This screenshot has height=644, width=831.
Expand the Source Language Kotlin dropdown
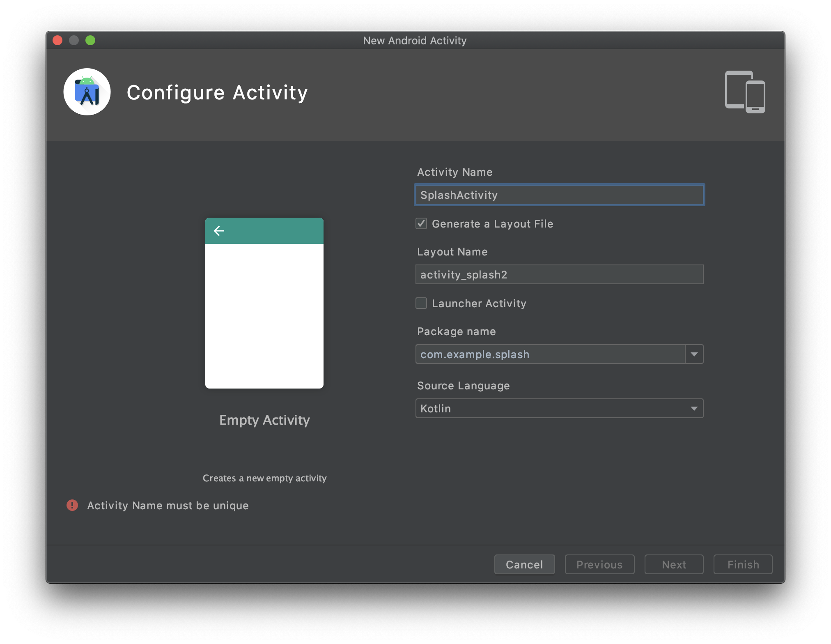[x=694, y=408]
